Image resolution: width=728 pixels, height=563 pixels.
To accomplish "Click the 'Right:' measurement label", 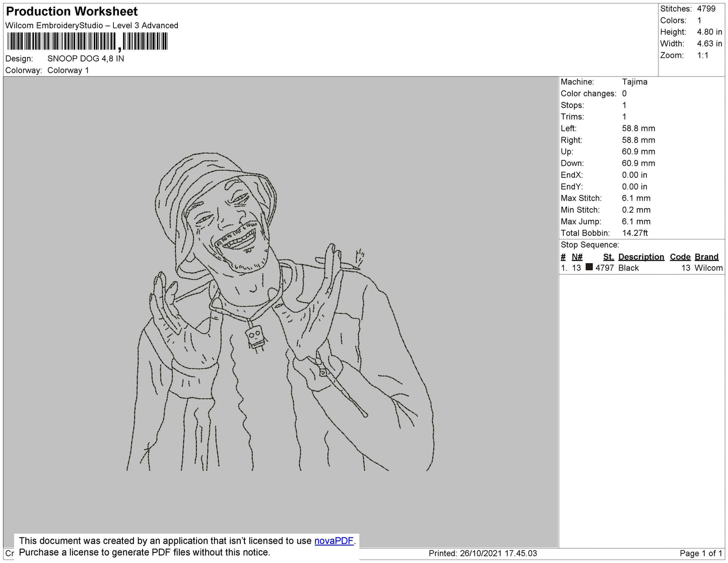I will point(571,140).
